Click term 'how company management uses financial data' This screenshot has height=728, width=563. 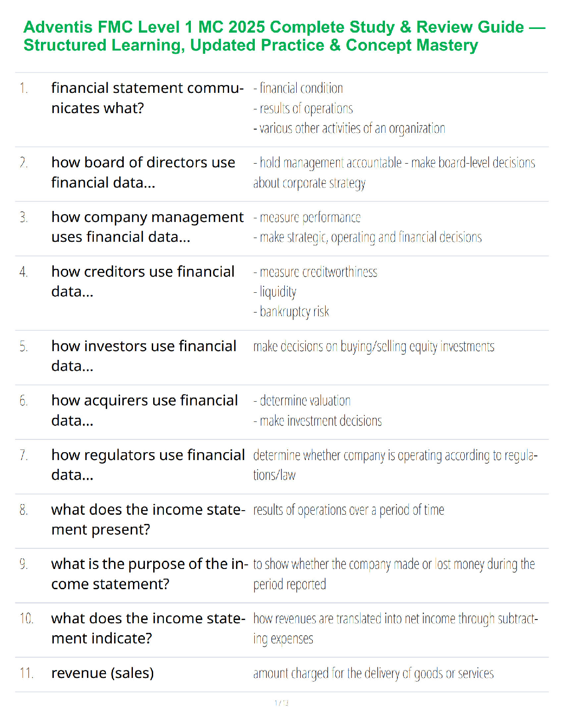pyautogui.click(x=147, y=227)
